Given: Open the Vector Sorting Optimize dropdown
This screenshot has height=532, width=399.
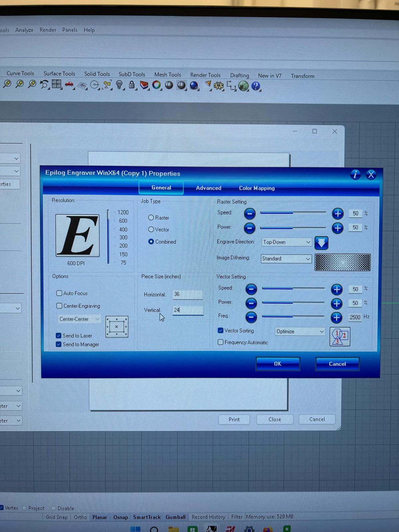Looking at the screenshot, I should [300, 332].
